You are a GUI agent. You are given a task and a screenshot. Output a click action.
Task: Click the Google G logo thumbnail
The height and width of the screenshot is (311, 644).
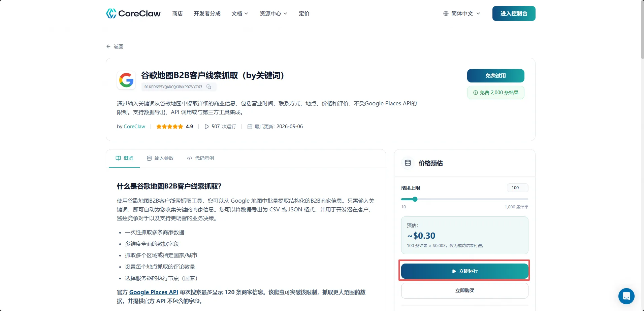tap(126, 80)
